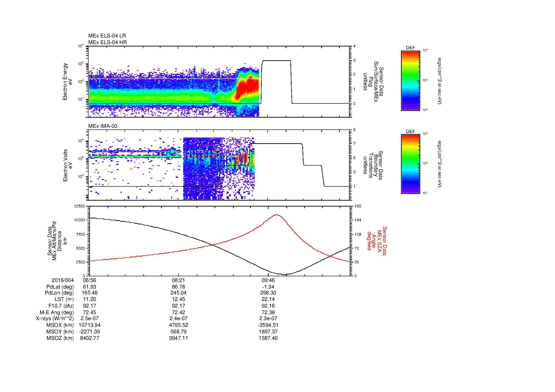Screen dimensions: 555x392
Task: Click the 'LST (hr)' row label
Action: pyautogui.click(x=64, y=299)
